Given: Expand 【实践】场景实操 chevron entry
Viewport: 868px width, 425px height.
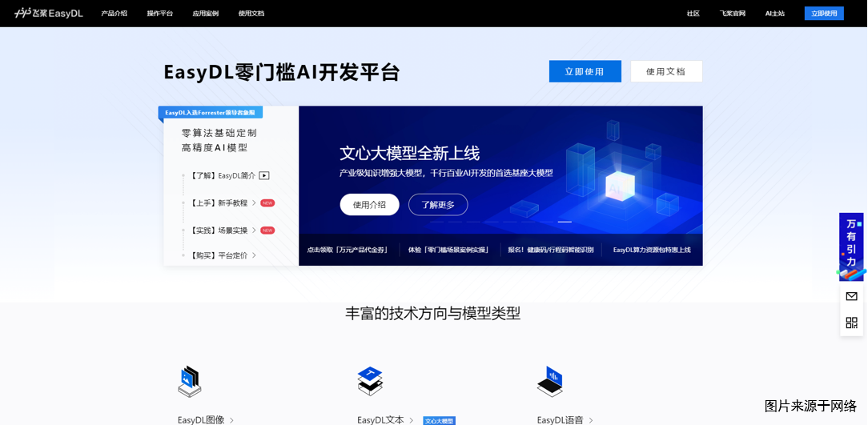Looking at the screenshot, I should tap(254, 231).
